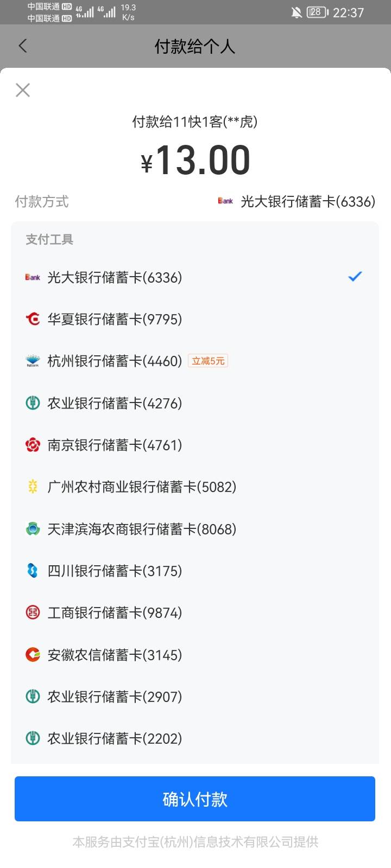Screen dimensions: 391x868
Task: Tap the muted notification bell in status bar
Action: click(297, 12)
